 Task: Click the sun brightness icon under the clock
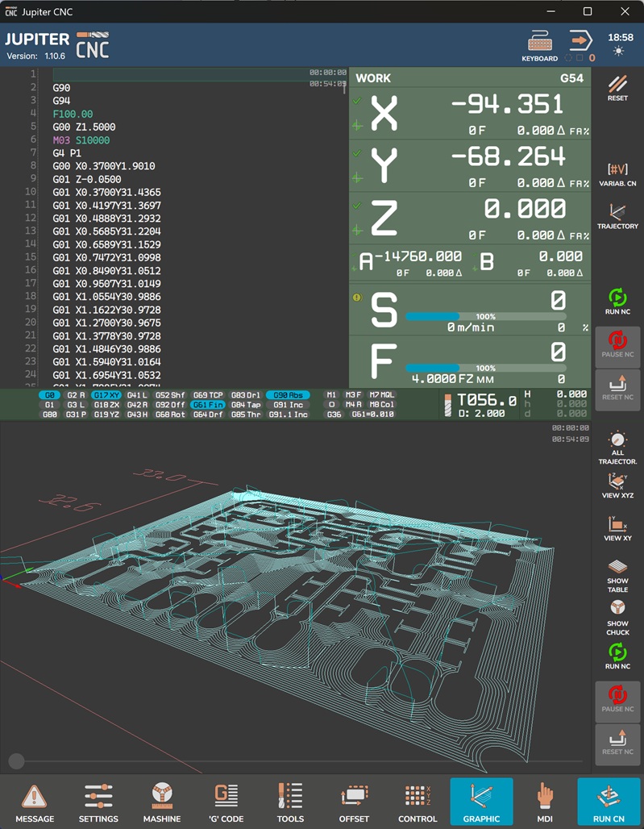(618, 52)
